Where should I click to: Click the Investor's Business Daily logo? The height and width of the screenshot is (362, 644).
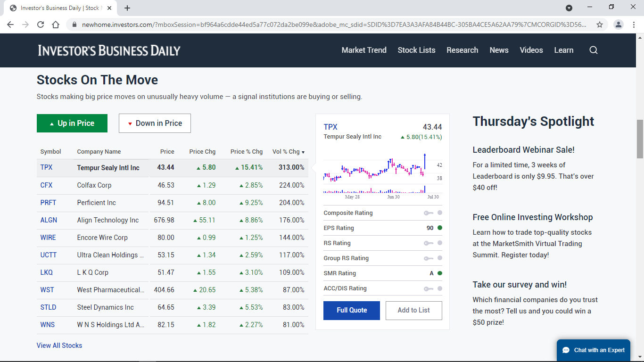pos(109,50)
